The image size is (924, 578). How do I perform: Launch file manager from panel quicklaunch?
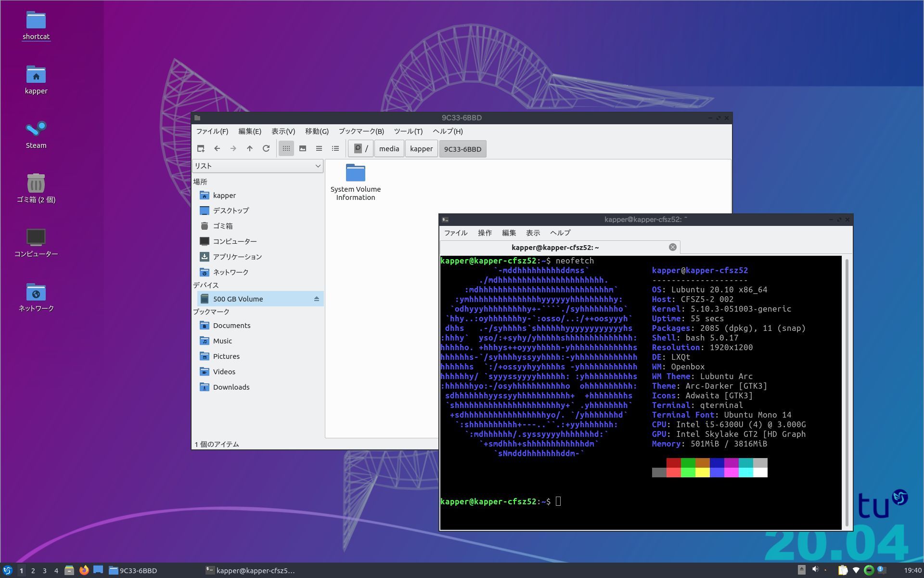(x=69, y=570)
